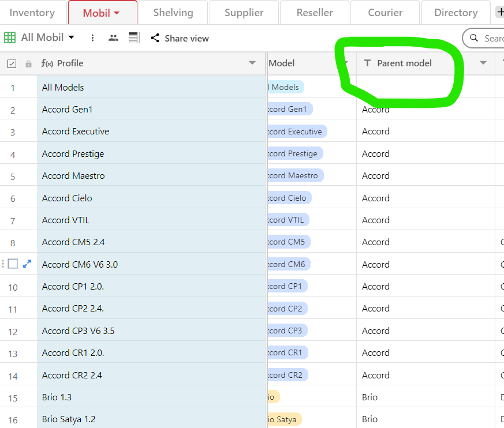504x428 pixels.
Task: Expand the Accord CM6 V6 3.0 record
Action: tap(27, 264)
